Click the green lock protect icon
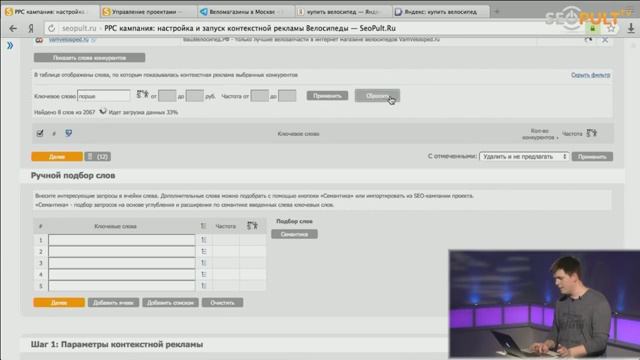The height and width of the screenshot is (360, 640). click(x=592, y=28)
